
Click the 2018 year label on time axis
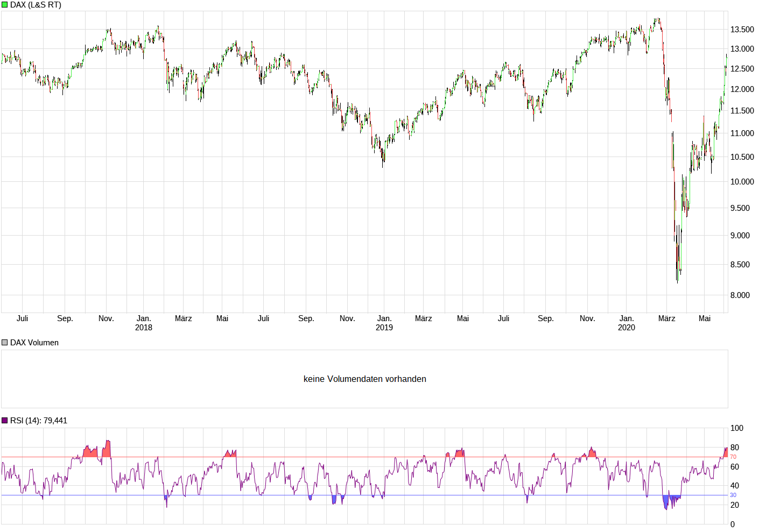point(144,328)
